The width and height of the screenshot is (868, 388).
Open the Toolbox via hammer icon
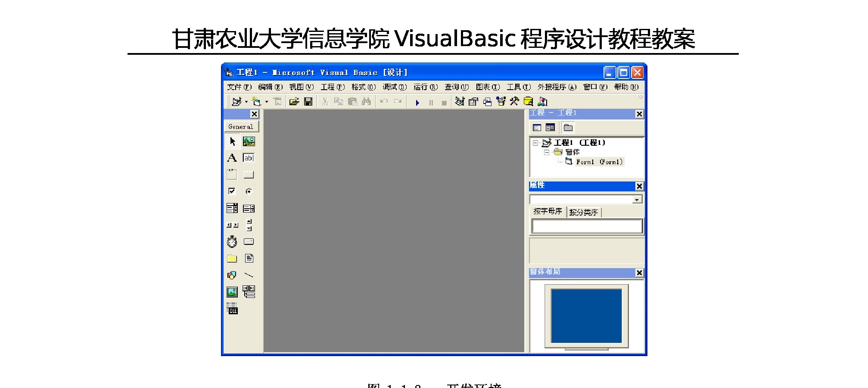coord(514,101)
